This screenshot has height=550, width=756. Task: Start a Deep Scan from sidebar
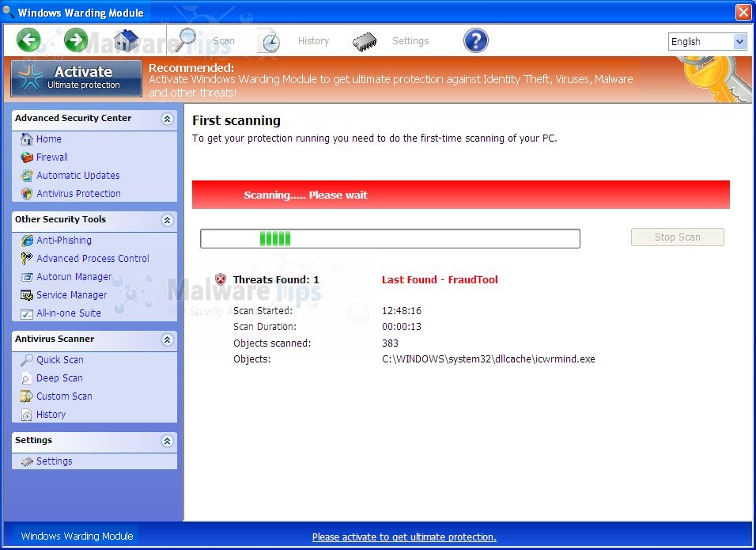(x=59, y=378)
